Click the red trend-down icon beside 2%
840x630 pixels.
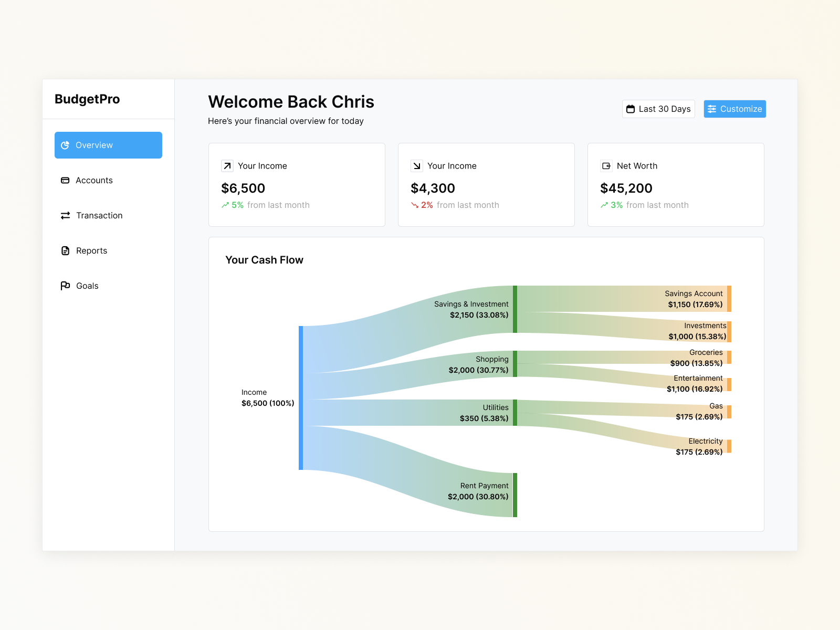point(415,205)
